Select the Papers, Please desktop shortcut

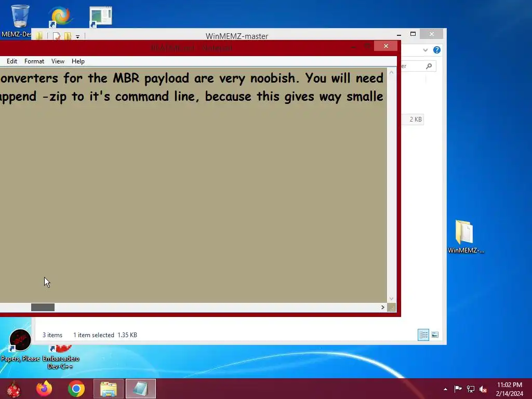point(20,345)
